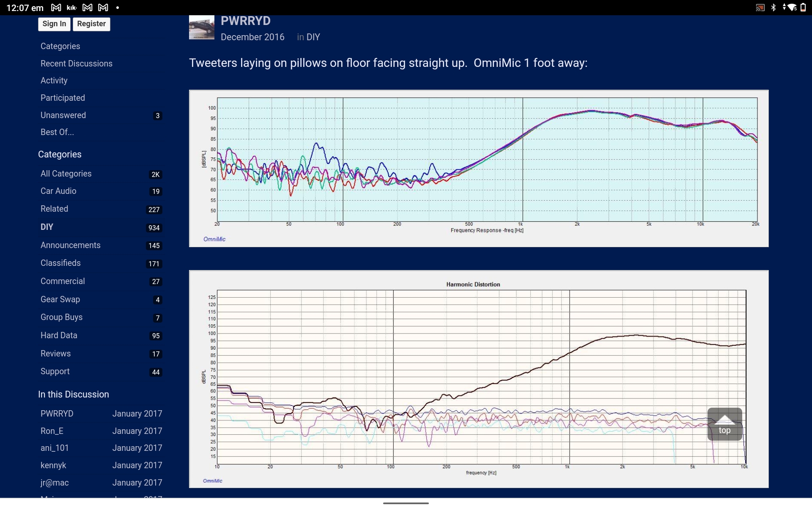The width and height of the screenshot is (812, 508).
Task: Jump to Ron_E in this discussion
Action: point(52,431)
